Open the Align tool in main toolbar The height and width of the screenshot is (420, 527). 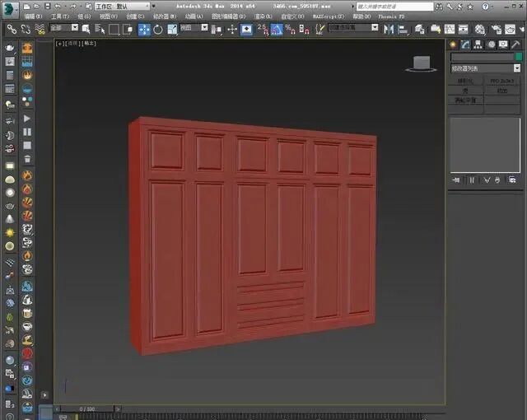click(403, 30)
